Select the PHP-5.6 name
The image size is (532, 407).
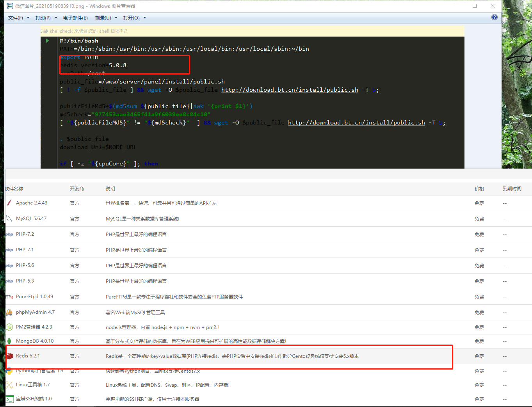point(25,265)
